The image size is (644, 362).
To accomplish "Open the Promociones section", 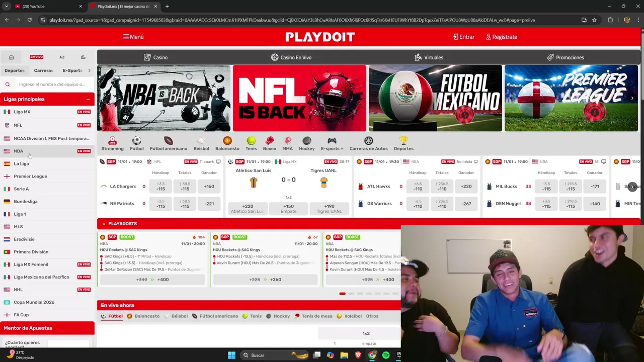I will point(565,57).
